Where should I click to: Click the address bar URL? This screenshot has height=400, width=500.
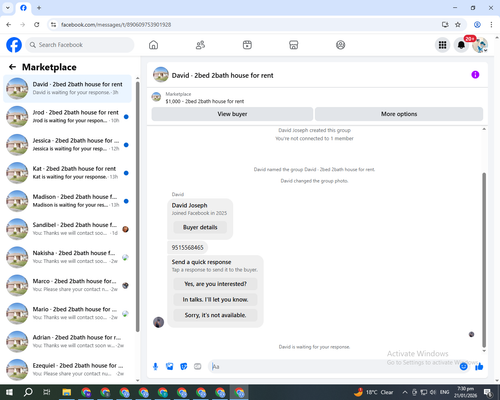(x=116, y=25)
